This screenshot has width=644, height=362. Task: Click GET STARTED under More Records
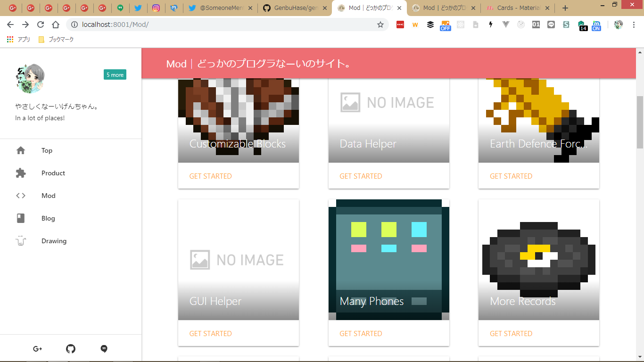coord(511,334)
